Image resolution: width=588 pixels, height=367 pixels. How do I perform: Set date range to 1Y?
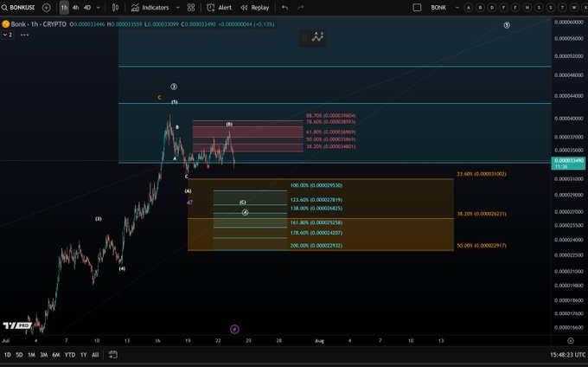tap(83, 355)
